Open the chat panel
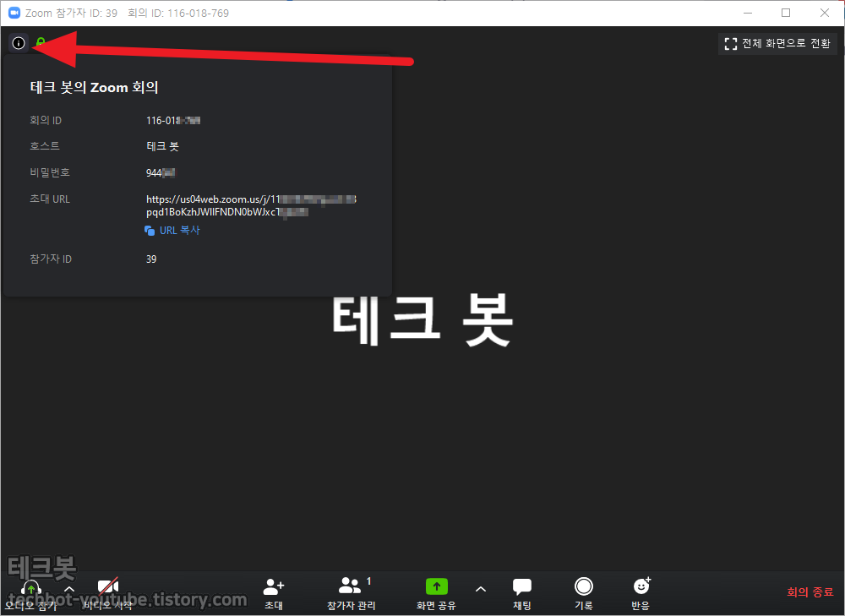The image size is (845, 616). tap(522, 594)
